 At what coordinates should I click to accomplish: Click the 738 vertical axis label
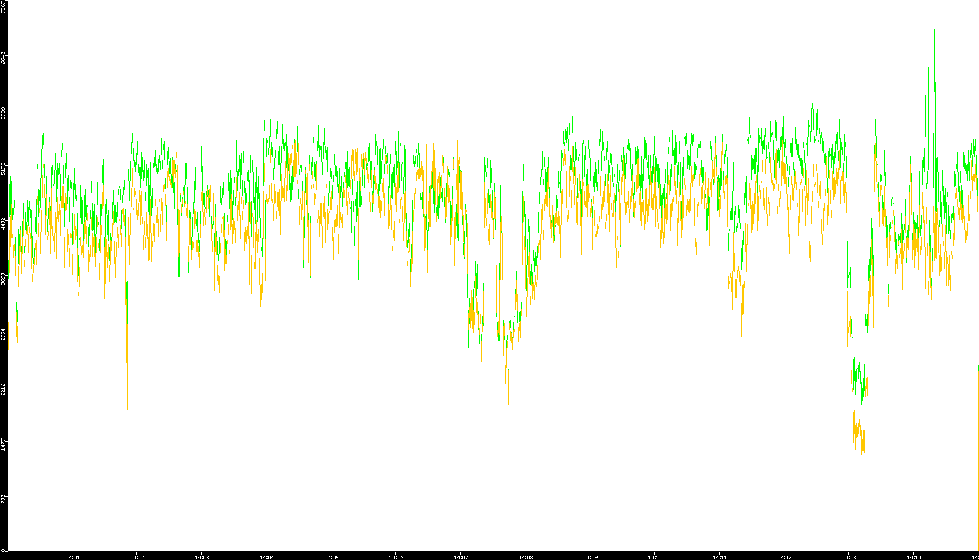click(4, 499)
